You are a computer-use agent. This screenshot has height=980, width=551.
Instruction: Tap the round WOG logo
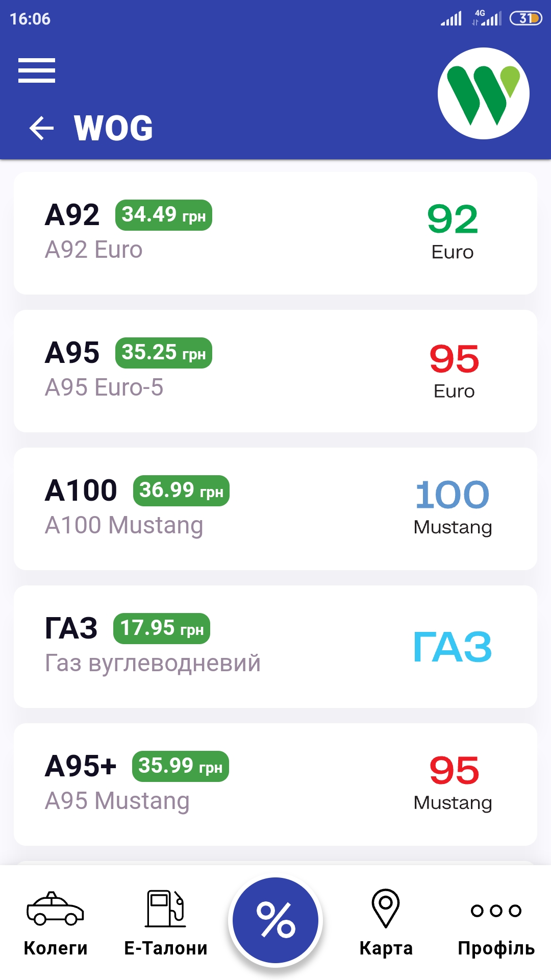pos(483,93)
